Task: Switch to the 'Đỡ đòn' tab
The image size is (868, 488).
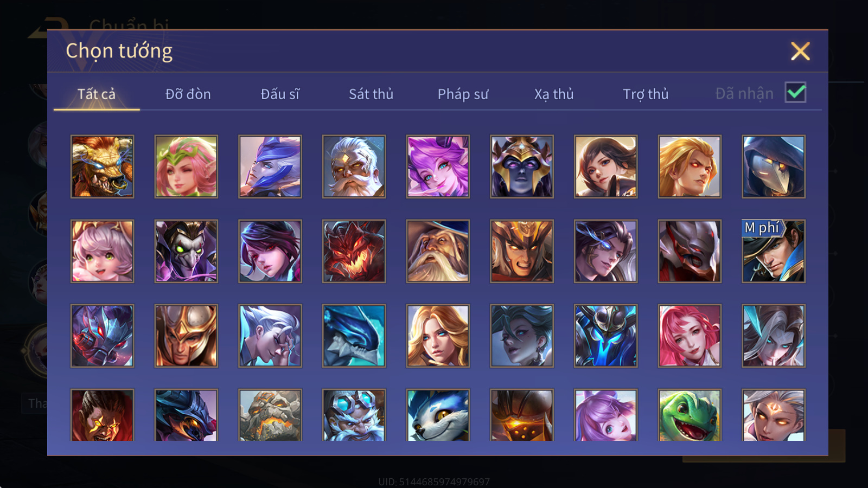Action: click(188, 94)
